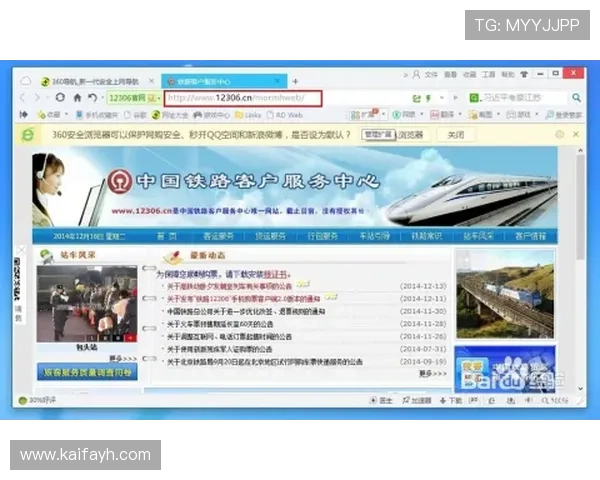This screenshot has height=480, width=600.
Task: Expand the dropdown arrow beside 翻译
Action: tap(460, 114)
